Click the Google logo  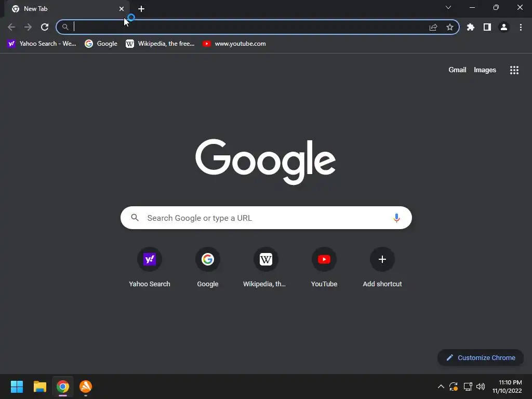click(265, 161)
